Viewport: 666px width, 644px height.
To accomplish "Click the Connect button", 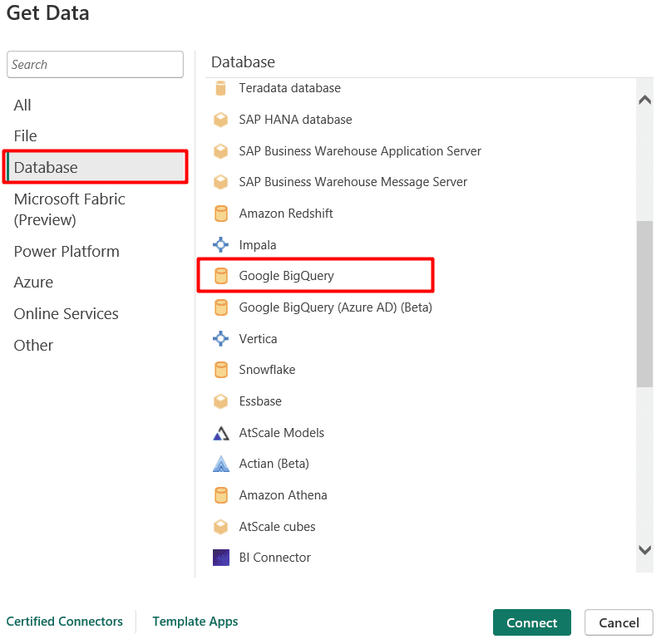I will tap(532, 622).
